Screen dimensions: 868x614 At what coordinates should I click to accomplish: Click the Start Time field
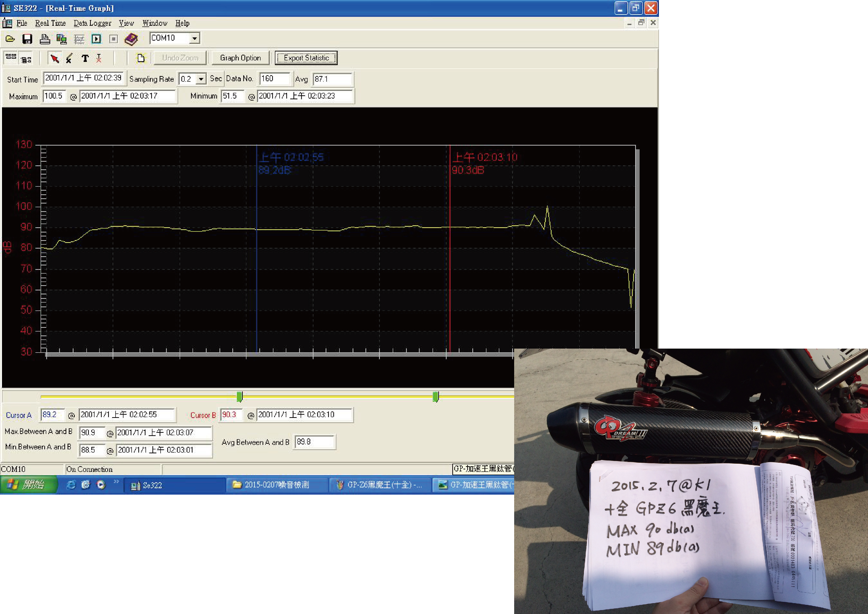pos(84,78)
